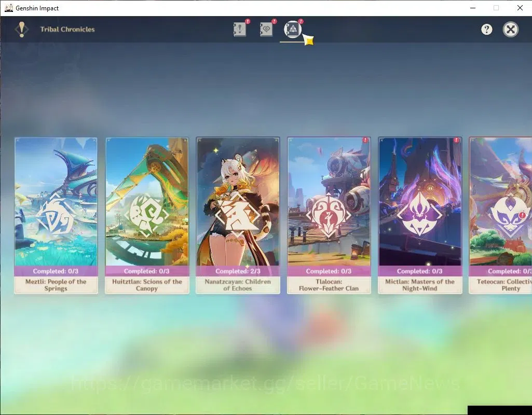
Task: Click the Meztli tribe water emblem
Action: click(x=56, y=215)
